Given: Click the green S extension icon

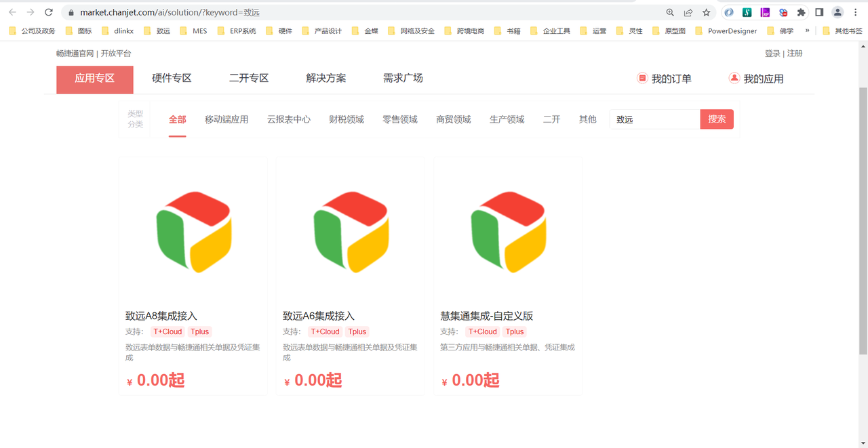Looking at the screenshot, I should [747, 12].
